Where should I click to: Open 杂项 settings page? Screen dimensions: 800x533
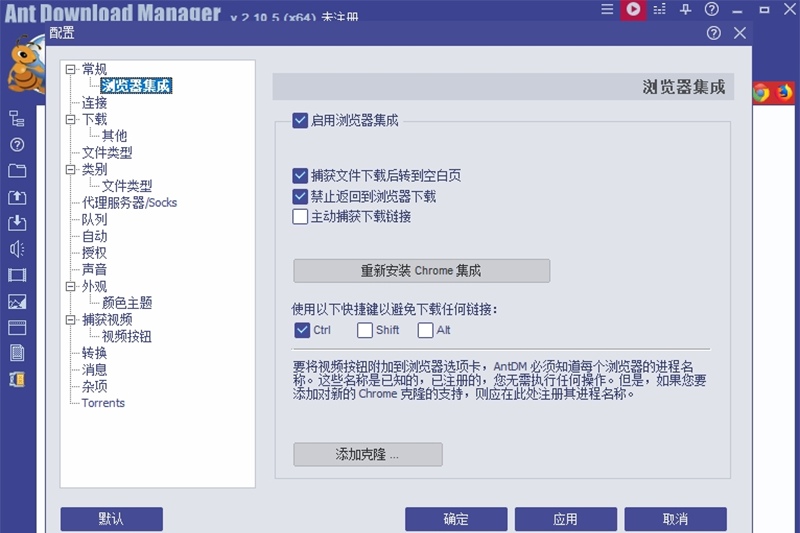pyautogui.click(x=94, y=386)
